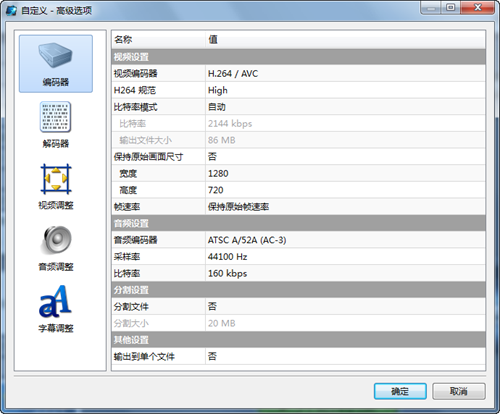
Task: Minimize the dialog window
Action: click(x=431, y=7)
